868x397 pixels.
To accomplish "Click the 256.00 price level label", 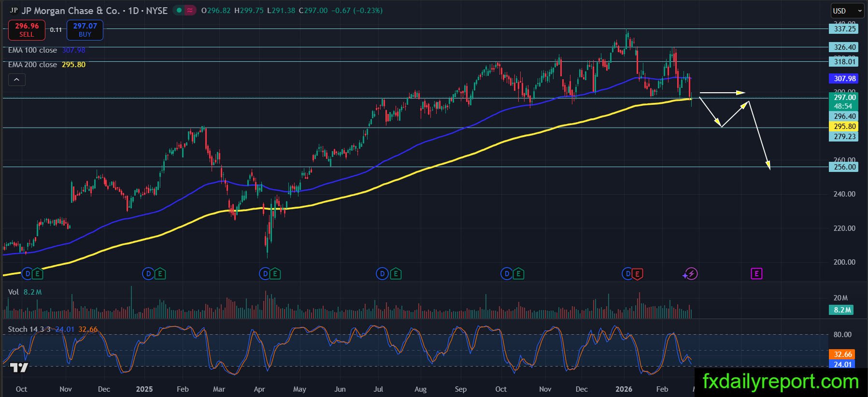I will [845, 167].
